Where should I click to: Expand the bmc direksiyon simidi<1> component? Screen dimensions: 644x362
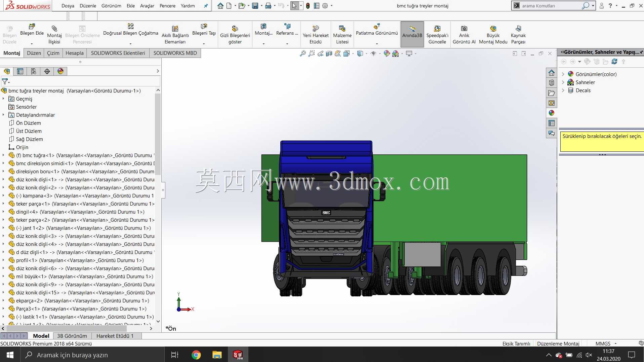tap(3, 164)
